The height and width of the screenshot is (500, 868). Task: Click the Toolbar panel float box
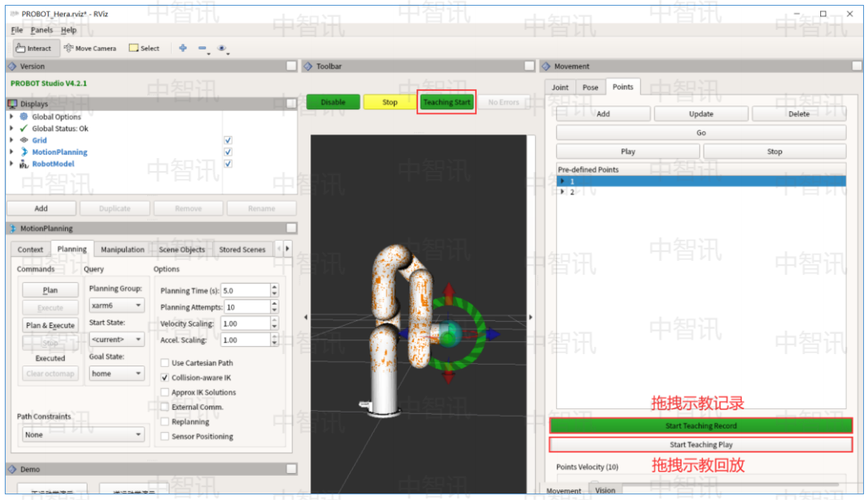click(x=529, y=66)
